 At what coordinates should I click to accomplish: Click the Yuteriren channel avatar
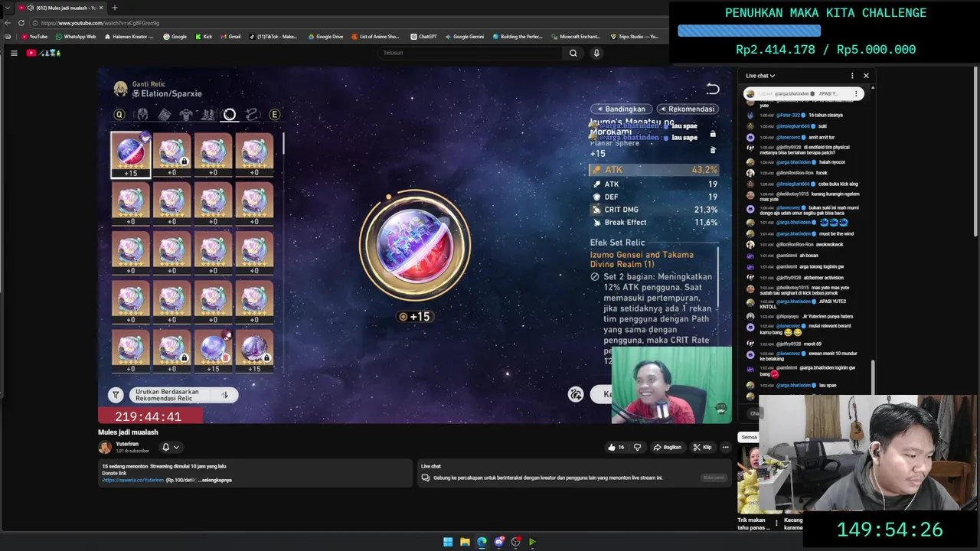click(x=105, y=447)
